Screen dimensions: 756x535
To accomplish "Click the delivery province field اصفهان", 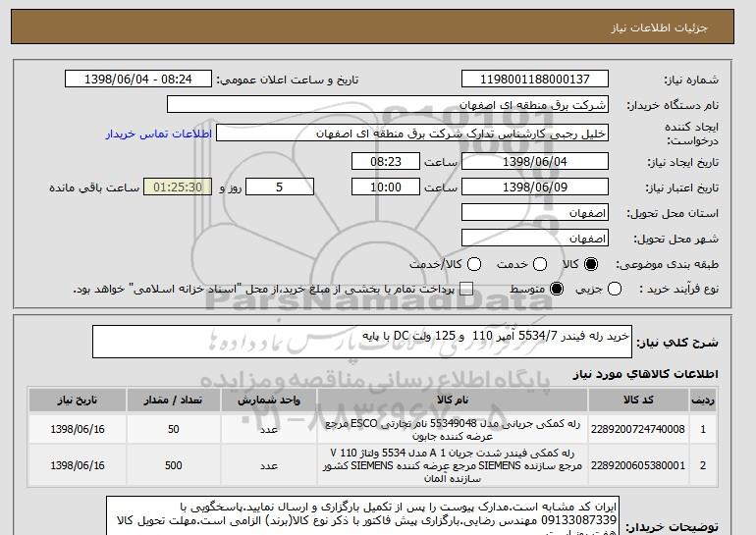I will pos(535,213).
